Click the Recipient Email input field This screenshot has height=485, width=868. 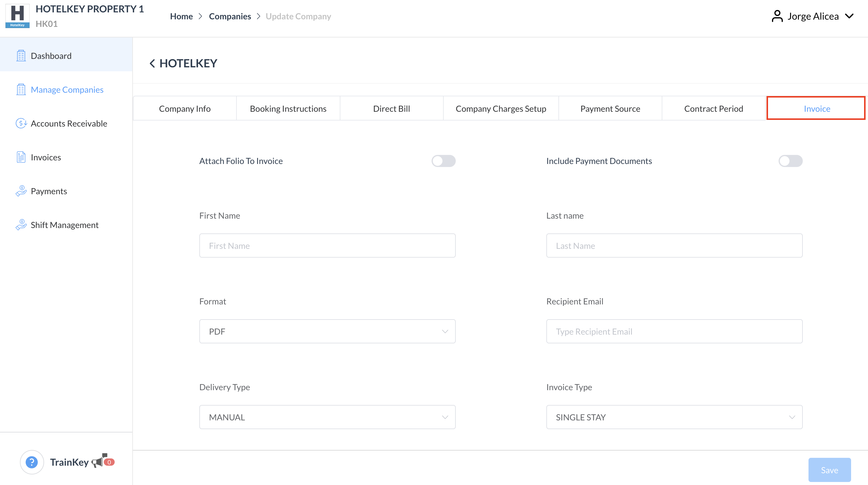(x=674, y=331)
